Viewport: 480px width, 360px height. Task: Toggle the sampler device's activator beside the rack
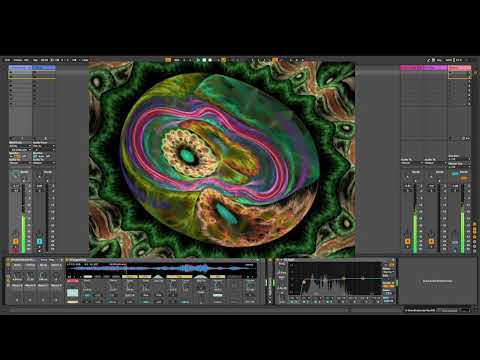pyautogui.click(x=67, y=260)
